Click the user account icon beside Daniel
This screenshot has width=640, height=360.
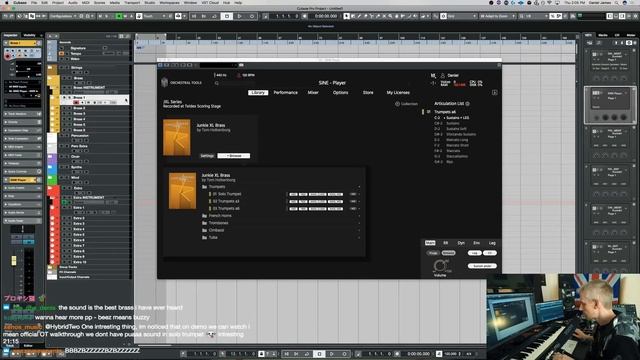click(442, 76)
